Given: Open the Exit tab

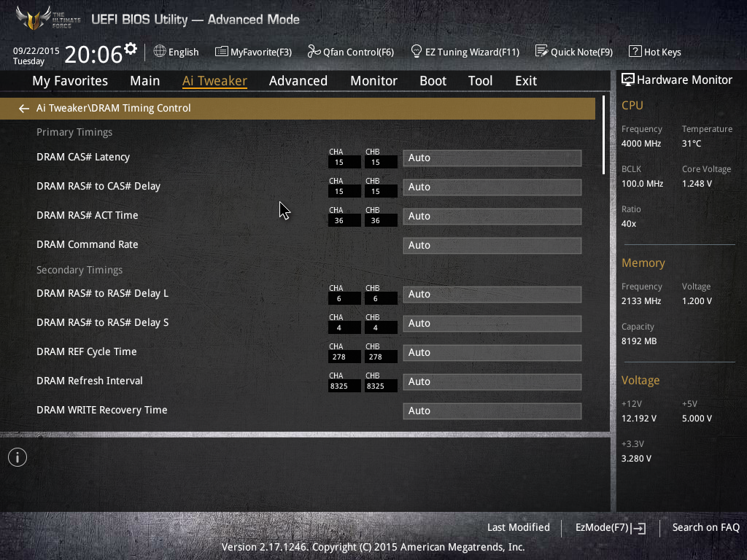Looking at the screenshot, I should point(526,80).
